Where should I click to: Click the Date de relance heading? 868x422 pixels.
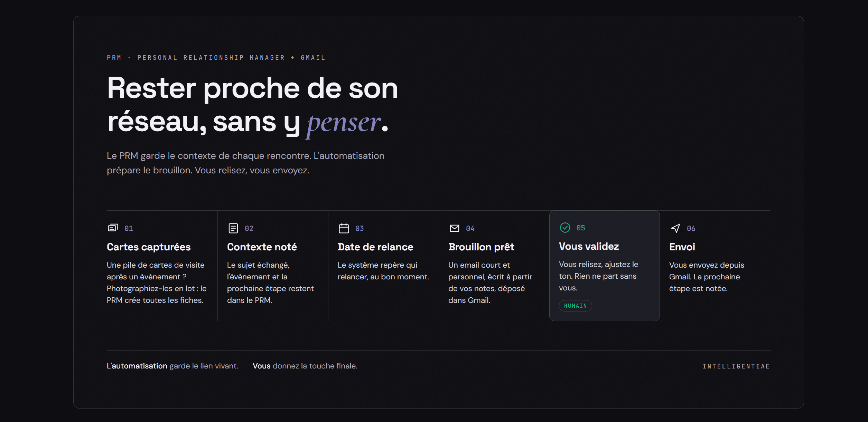[375, 247]
